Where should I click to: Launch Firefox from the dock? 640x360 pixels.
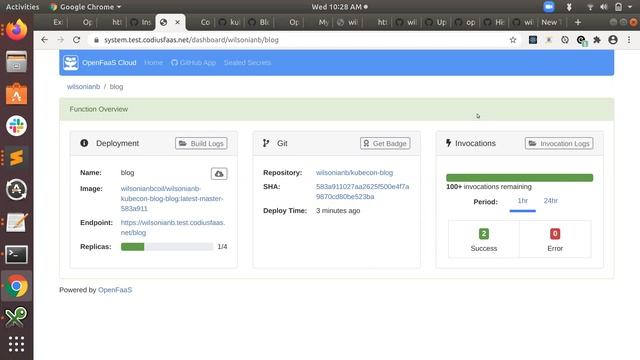16,30
